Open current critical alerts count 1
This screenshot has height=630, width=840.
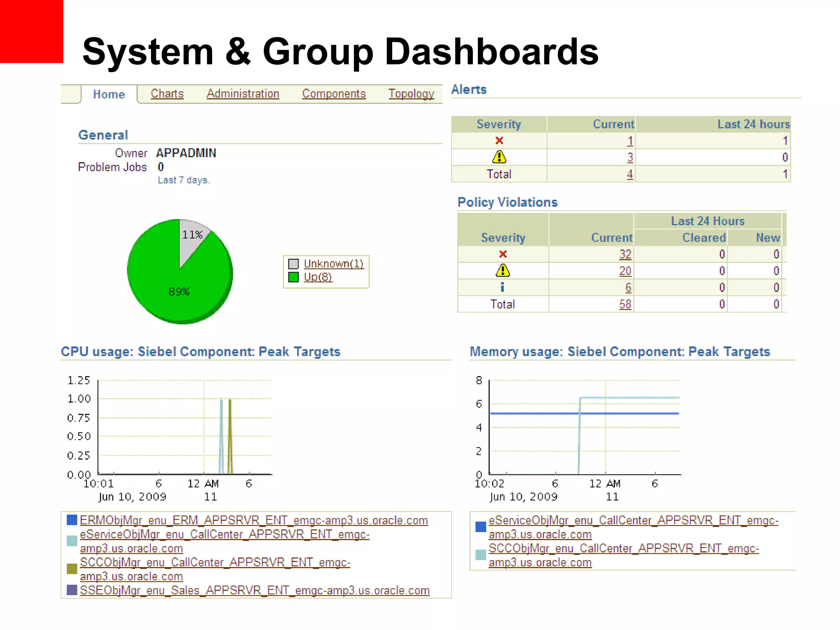pyautogui.click(x=630, y=141)
